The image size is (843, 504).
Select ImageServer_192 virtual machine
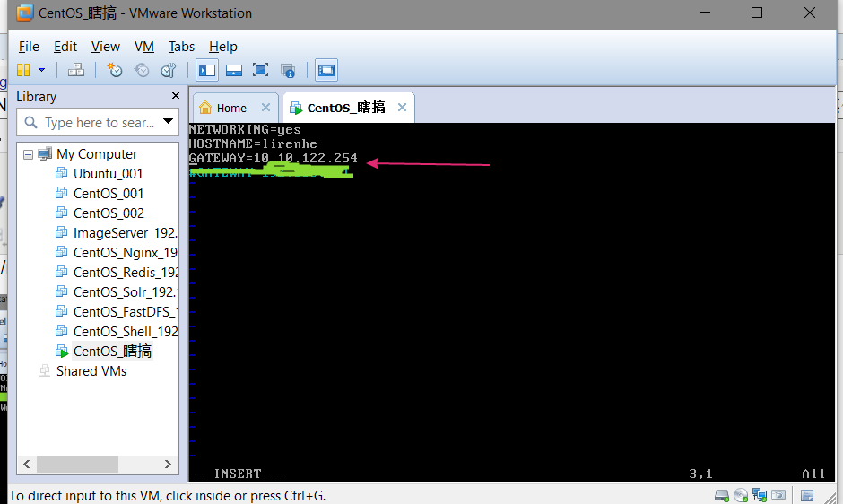pyautogui.click(x=125, y=233)
